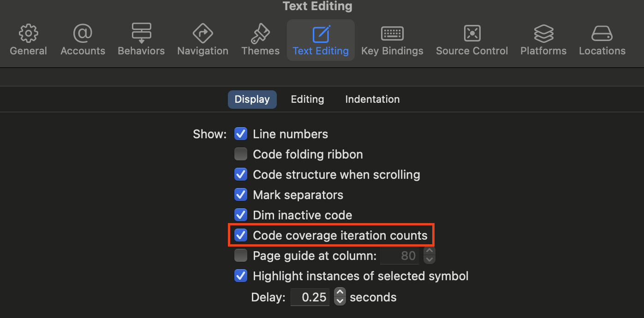Open the Key Bindings keyboard icon
The width and height of the screenshot is (644, 318).
pos(392,34)
